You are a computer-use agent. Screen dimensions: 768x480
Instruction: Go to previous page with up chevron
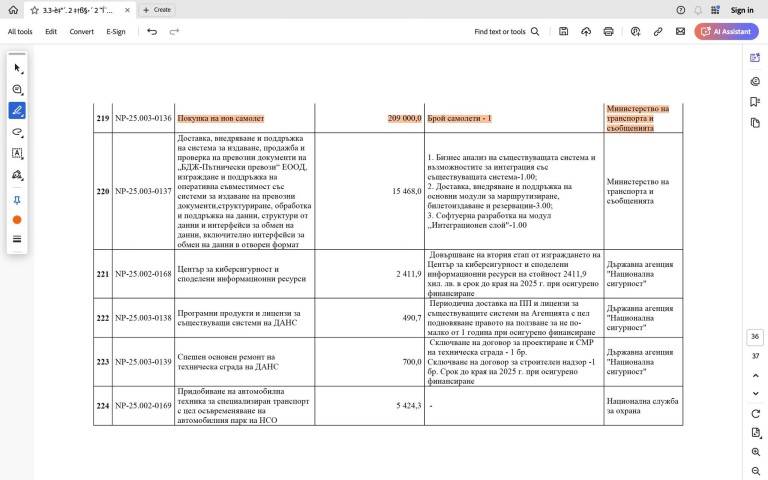point(755,375)
